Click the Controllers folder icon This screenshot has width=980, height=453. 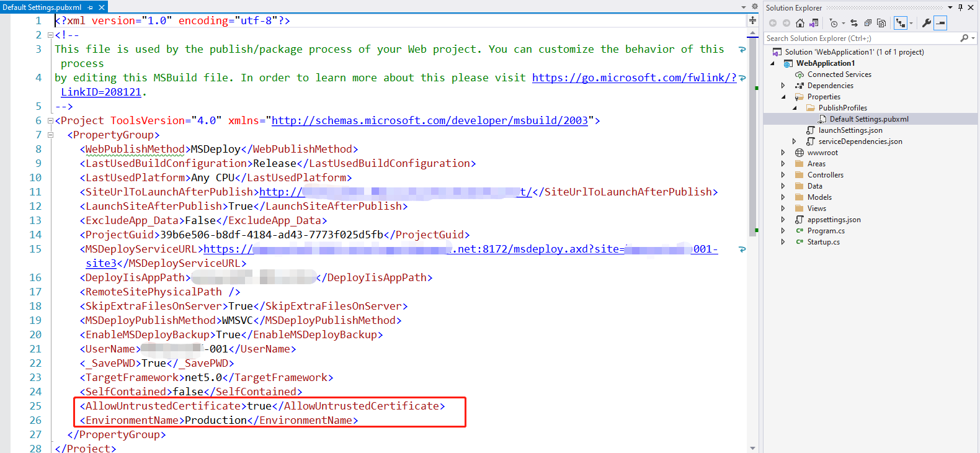tap(800, 175)
